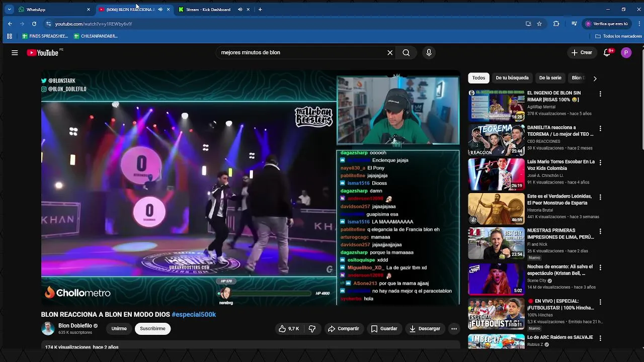This screenshot has height=362, width=644.
Task: Open the FINDS SPREADSHEE... bookmark
Action: click(x=45, y=36)
